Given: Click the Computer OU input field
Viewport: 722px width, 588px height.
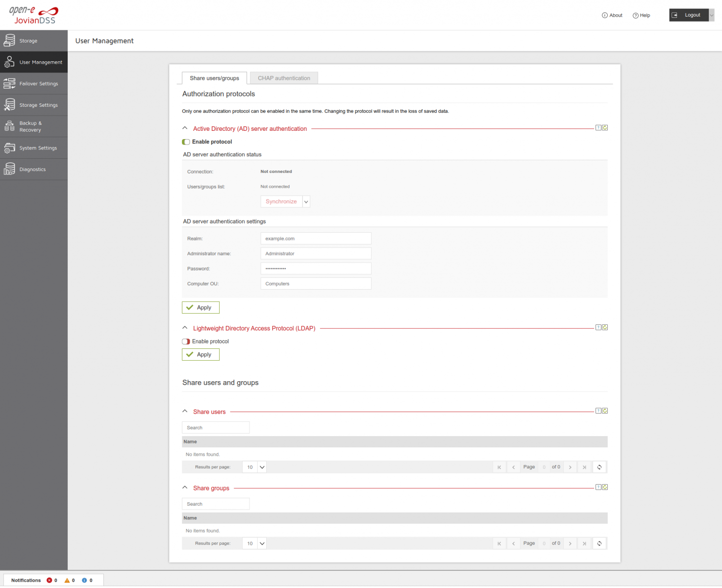Looking at the screenshot, I should coord(316,284).
